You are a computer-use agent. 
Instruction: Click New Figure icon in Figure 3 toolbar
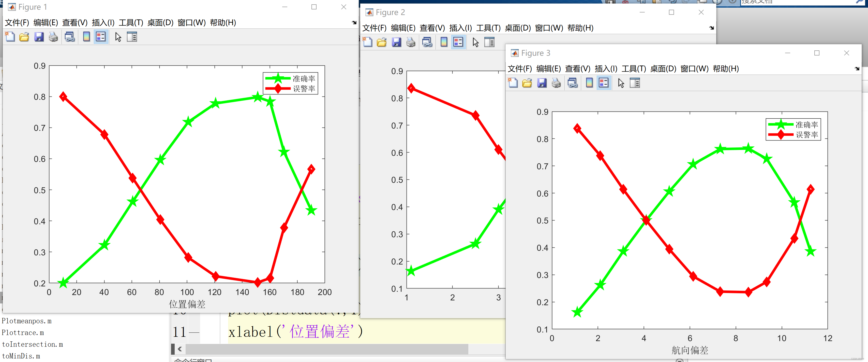point(513,83)
